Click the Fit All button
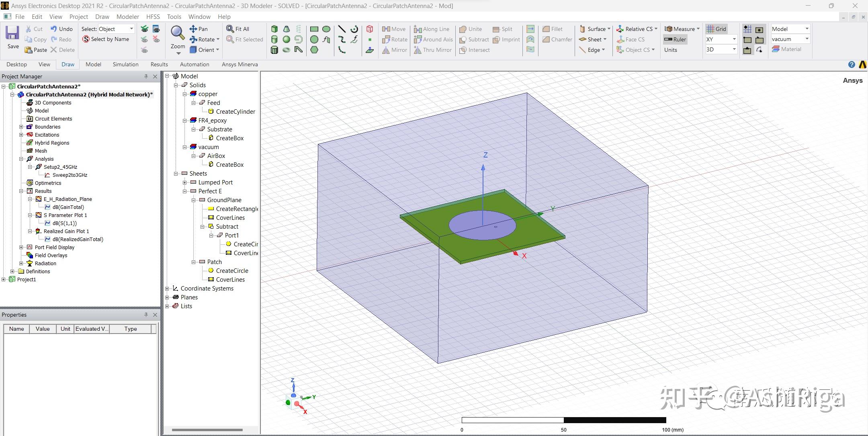Screen dimensions: 868x436 pyautogui.click(x=239, y=29)
